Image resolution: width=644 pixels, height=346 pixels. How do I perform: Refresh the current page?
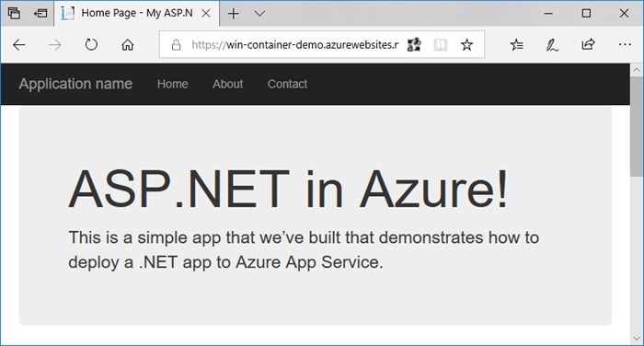91,44
